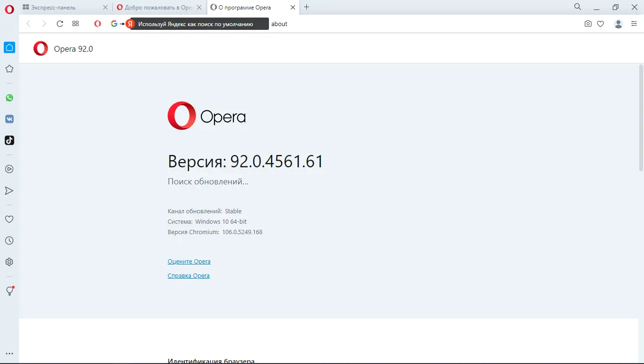Click the Windows 10 64-bit system text

coord(221,222)
